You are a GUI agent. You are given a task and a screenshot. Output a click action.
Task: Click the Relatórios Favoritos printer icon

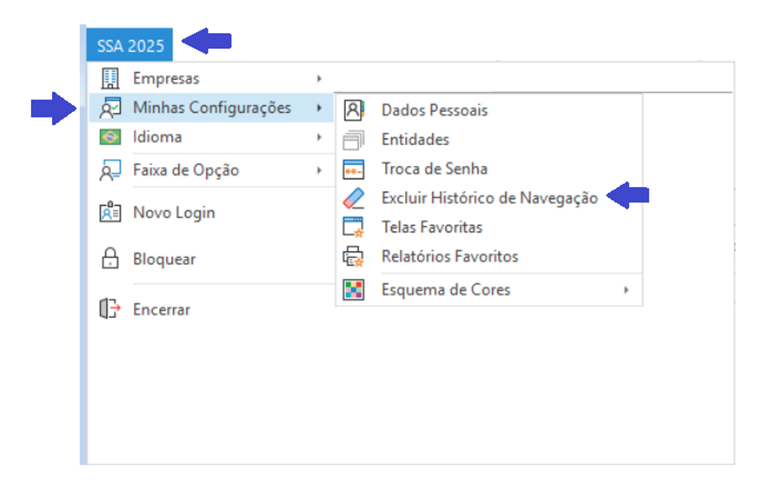tap(354, 257)
